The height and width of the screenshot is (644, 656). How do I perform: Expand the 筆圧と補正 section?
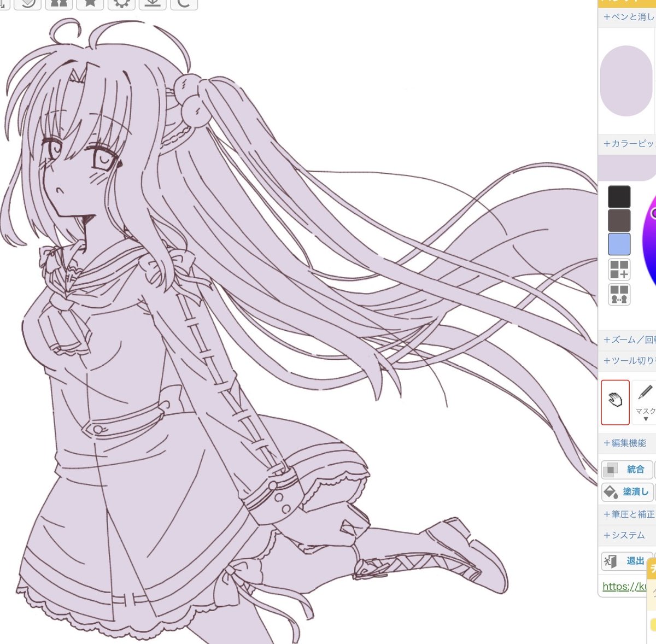[x=627, y=514]
